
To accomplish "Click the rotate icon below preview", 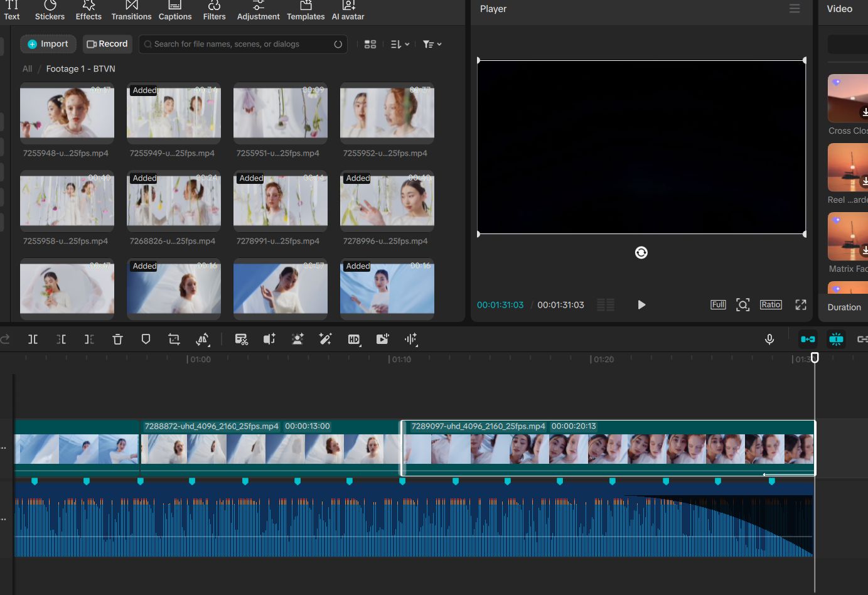I will [641, 252].
